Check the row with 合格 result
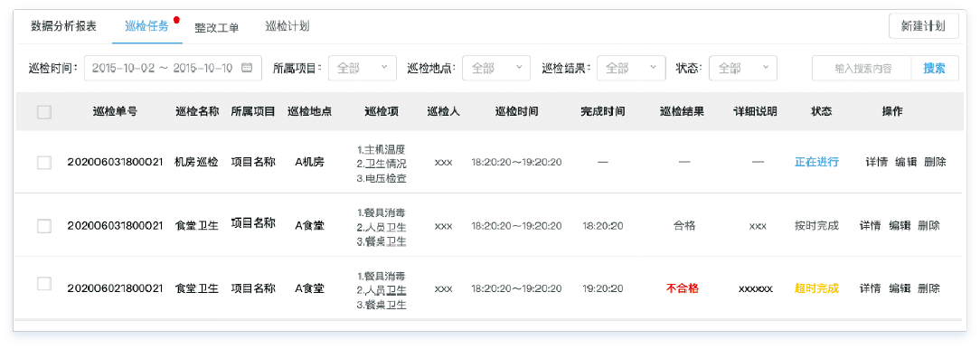This screenshot has width=980, height=349. click(x=44, y=226)
